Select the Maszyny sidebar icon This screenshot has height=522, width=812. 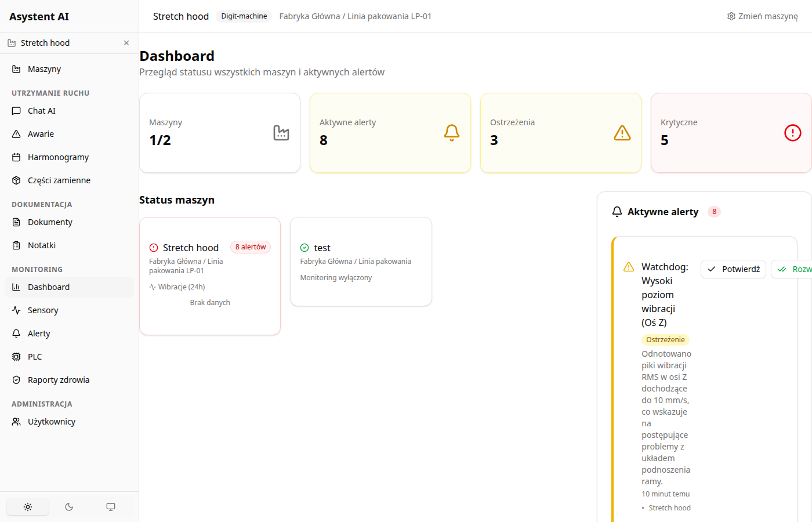16,68
